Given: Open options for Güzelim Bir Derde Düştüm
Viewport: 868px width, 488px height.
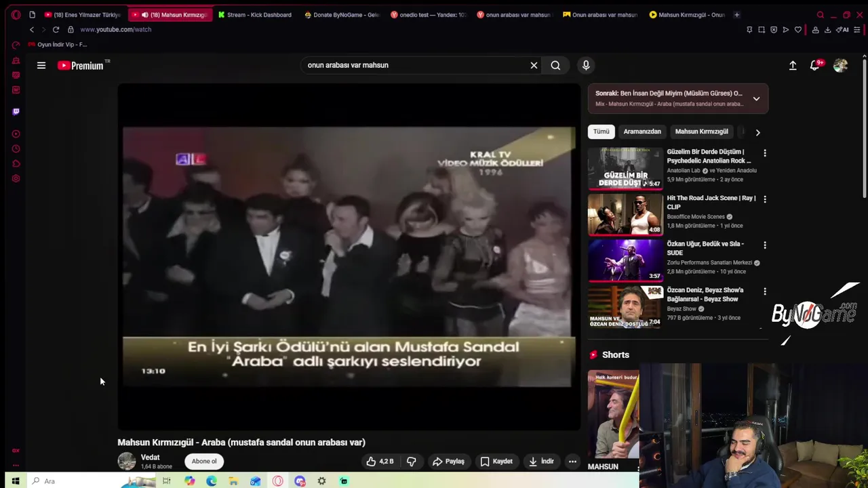Looking at the screenshot, I should (764, 153).
